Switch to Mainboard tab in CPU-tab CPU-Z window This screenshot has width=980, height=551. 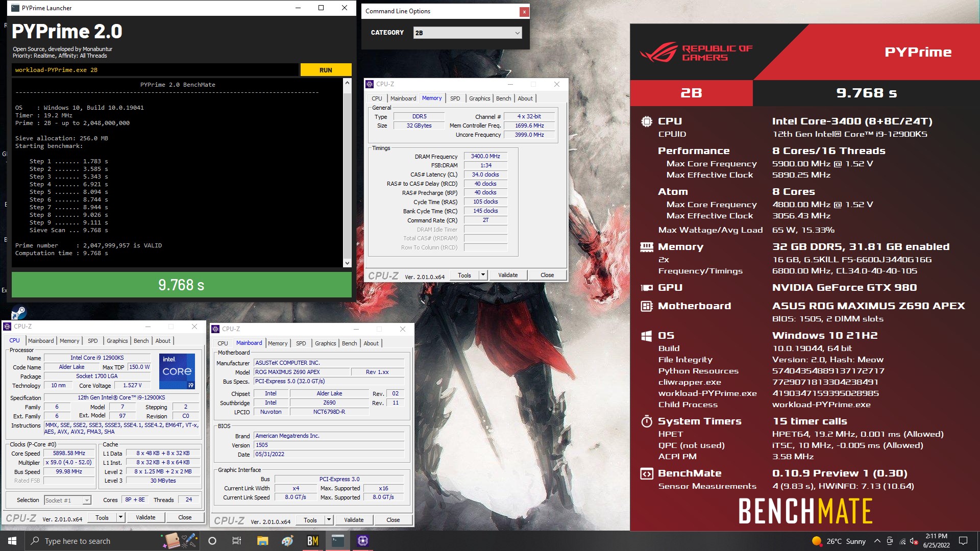tap(41, 341)
